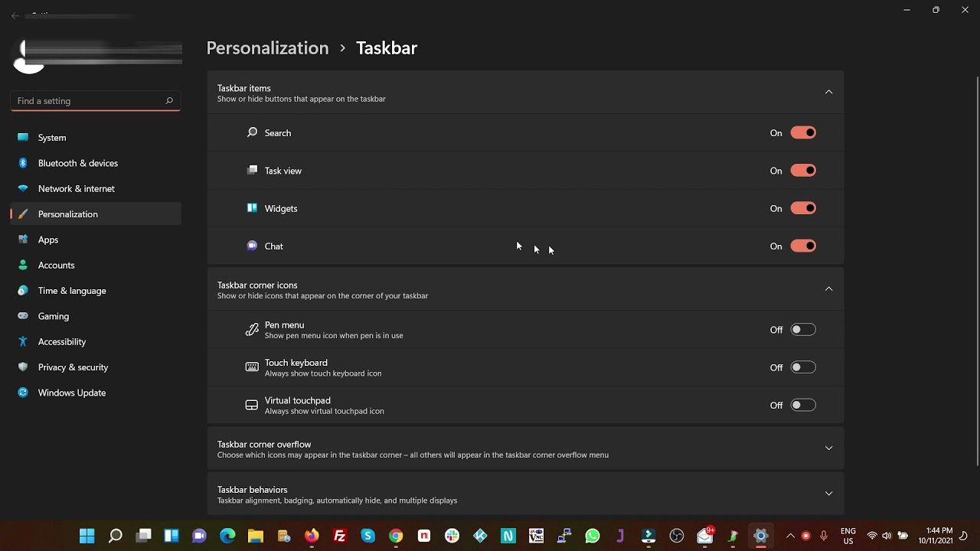Expand the Taskbar corner overflow section

pos(828,448)
